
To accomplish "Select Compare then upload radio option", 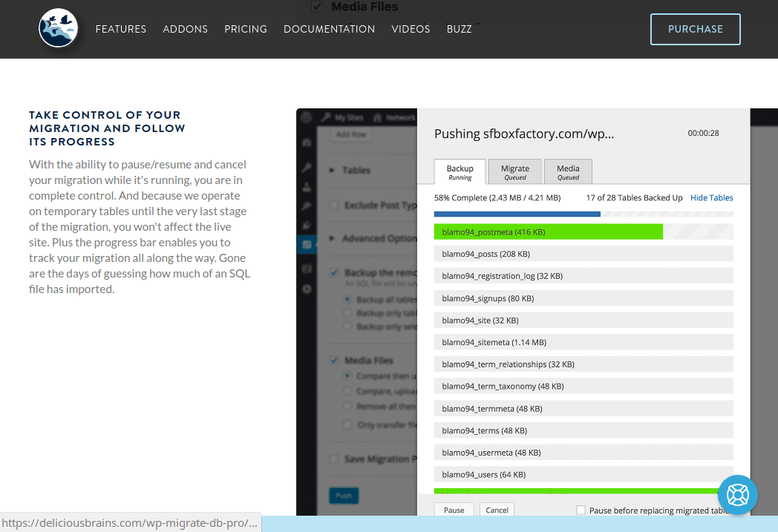I will tap(347, 376).
